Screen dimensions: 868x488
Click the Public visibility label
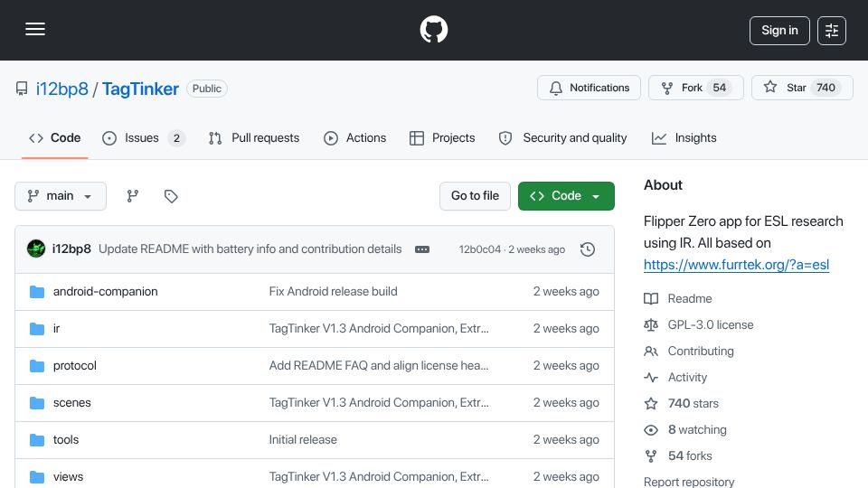pos(206,89)
